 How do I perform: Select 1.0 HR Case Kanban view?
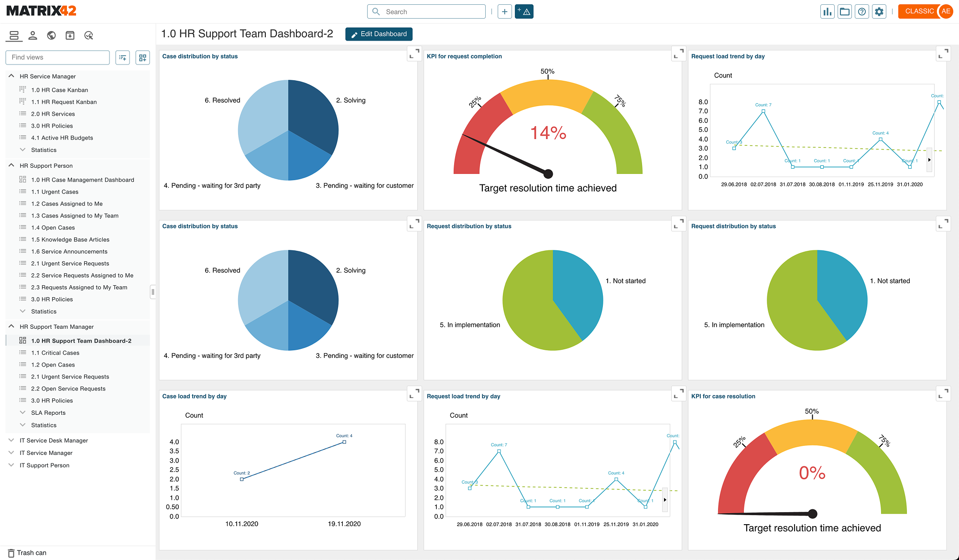pyautogui.click(x=59, y=90)
